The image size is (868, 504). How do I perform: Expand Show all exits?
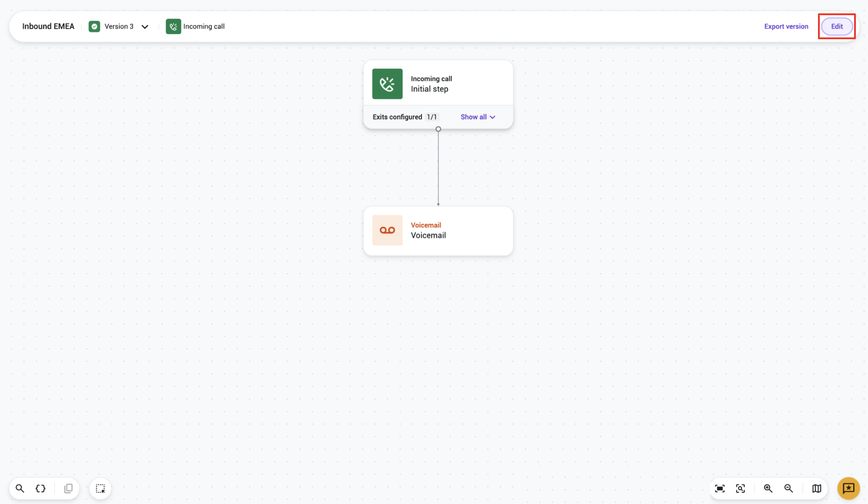[477, 117]
